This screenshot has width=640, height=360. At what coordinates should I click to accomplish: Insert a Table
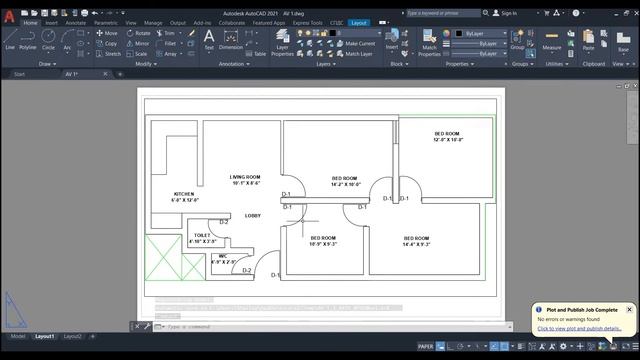coord(256,53)
